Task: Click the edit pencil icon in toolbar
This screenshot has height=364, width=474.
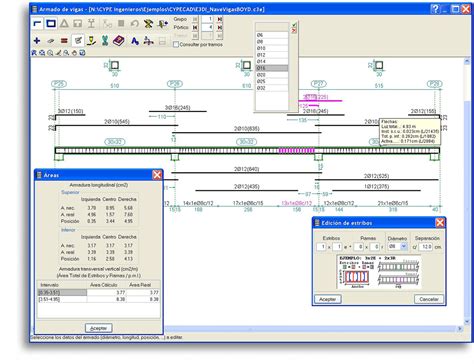Action: pyautogui.click(x=78, y=41)
